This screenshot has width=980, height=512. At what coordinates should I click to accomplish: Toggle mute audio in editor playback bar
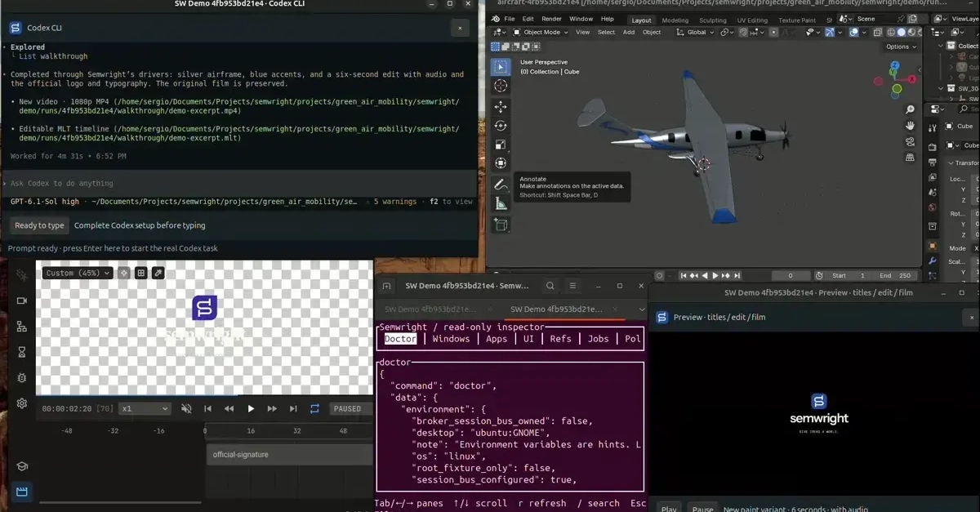coord(186,408)
